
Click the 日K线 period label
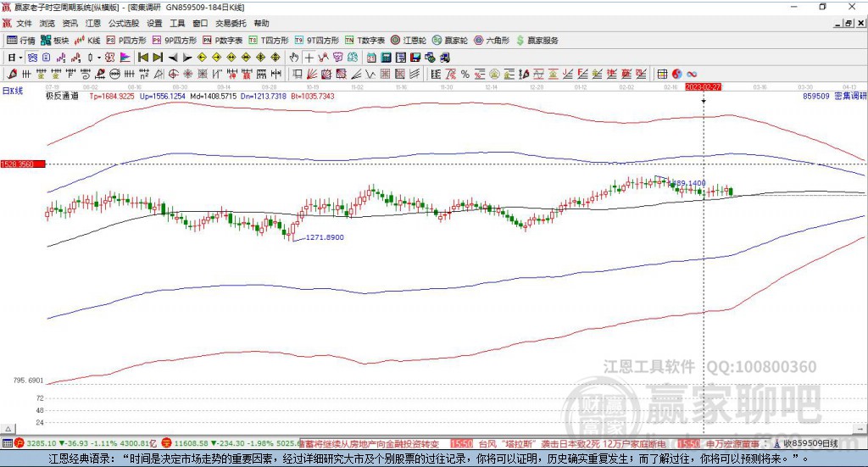pos(13,91)
